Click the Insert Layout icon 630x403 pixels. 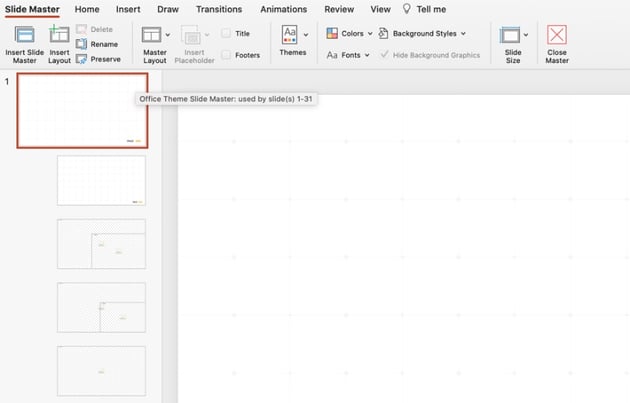[59, 35]
